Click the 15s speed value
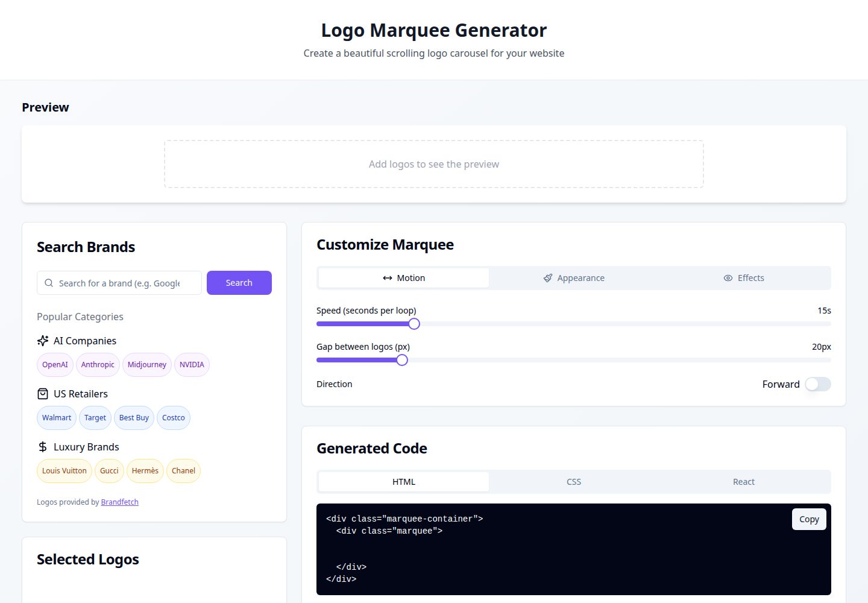Viewport: 868px width, 603px height. click(x=824, y=311)
